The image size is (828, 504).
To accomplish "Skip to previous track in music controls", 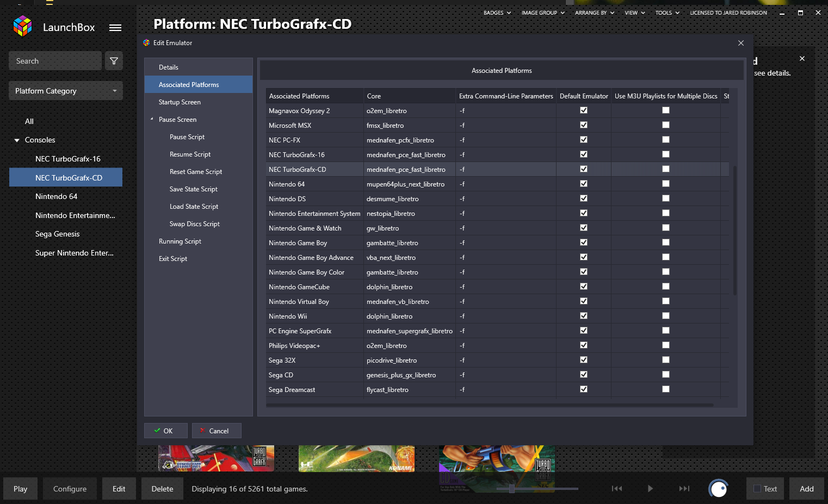I will [x=617, y=488].
